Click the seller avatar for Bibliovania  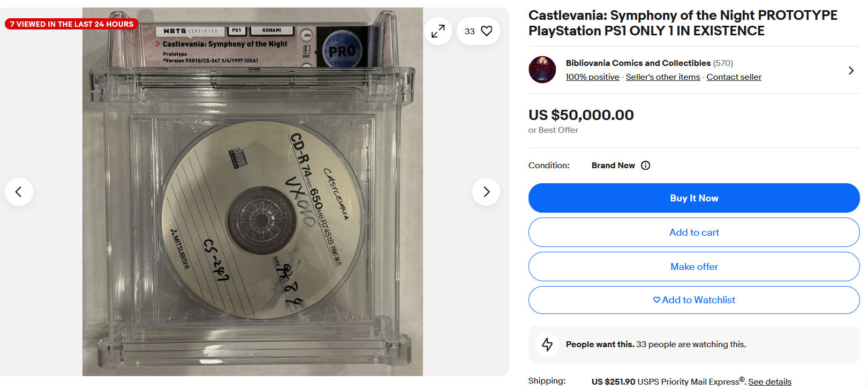542,70
